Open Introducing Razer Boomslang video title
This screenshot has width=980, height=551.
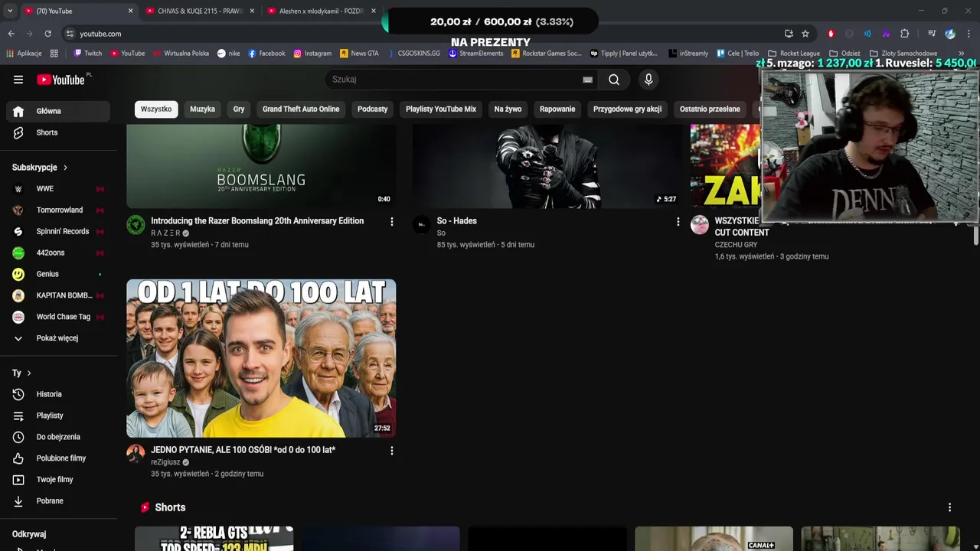pyautogui.click(x=257, y=221)
